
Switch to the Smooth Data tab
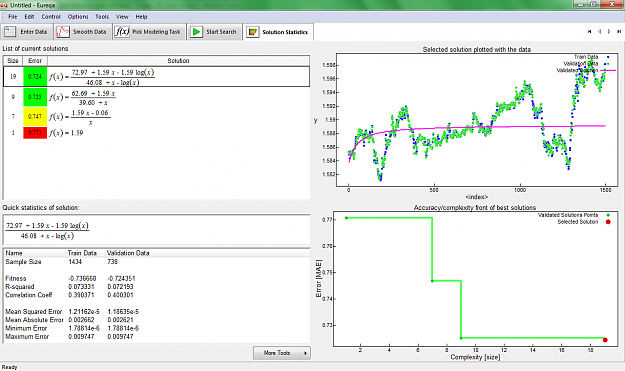(x=83, y=32)
